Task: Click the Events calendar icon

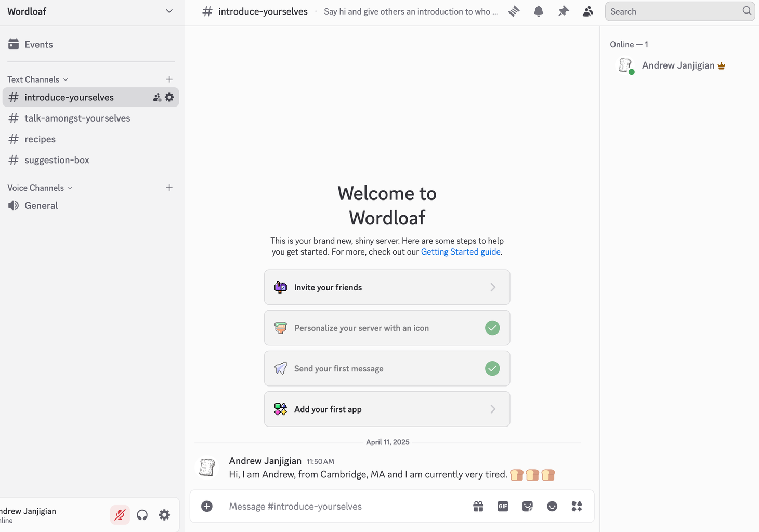Action: pos(14,44)
